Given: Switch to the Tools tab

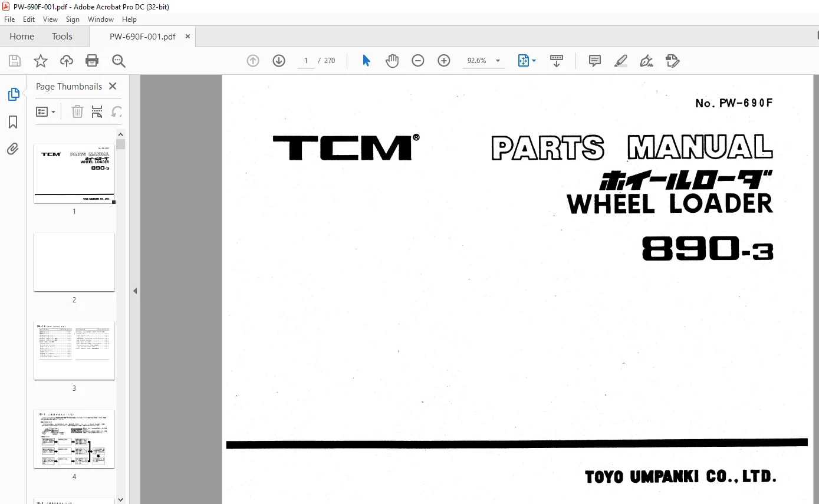Looking at the screenshot, I should [x=62, y=37].
